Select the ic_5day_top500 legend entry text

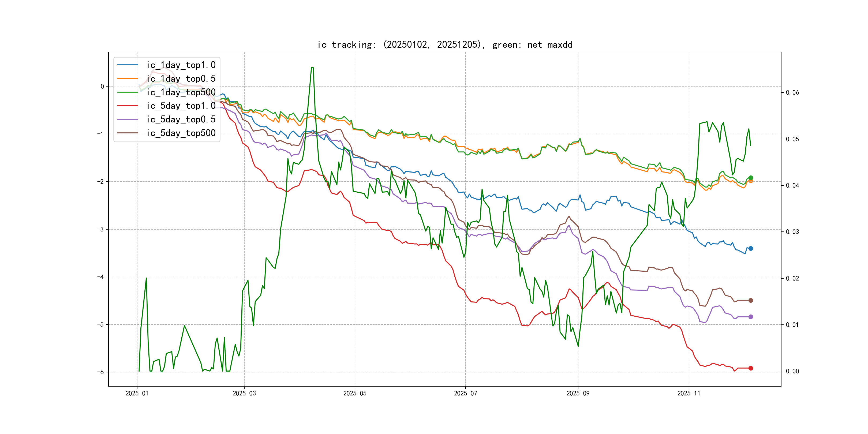point(181,133)
